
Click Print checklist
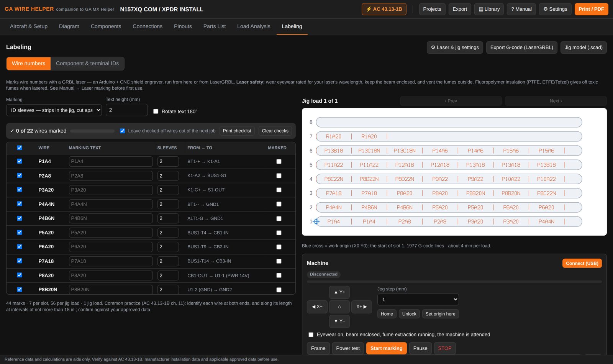[237, 131]
